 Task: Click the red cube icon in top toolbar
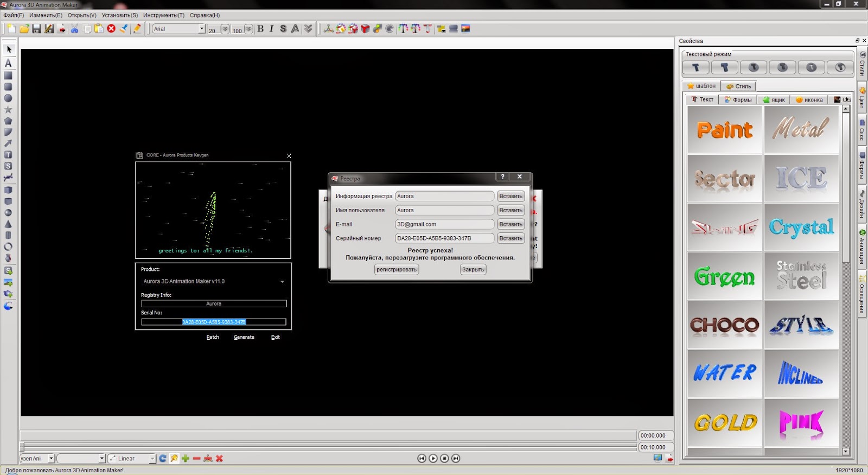tap(365, 29)
